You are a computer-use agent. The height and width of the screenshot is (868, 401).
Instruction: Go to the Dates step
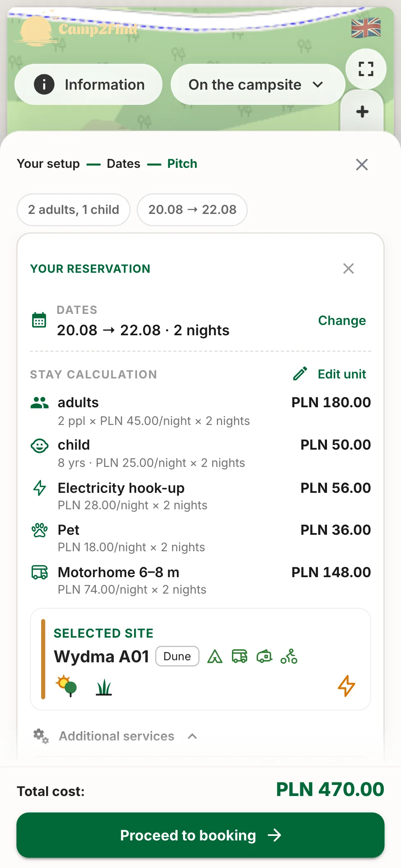coord(123,164)
